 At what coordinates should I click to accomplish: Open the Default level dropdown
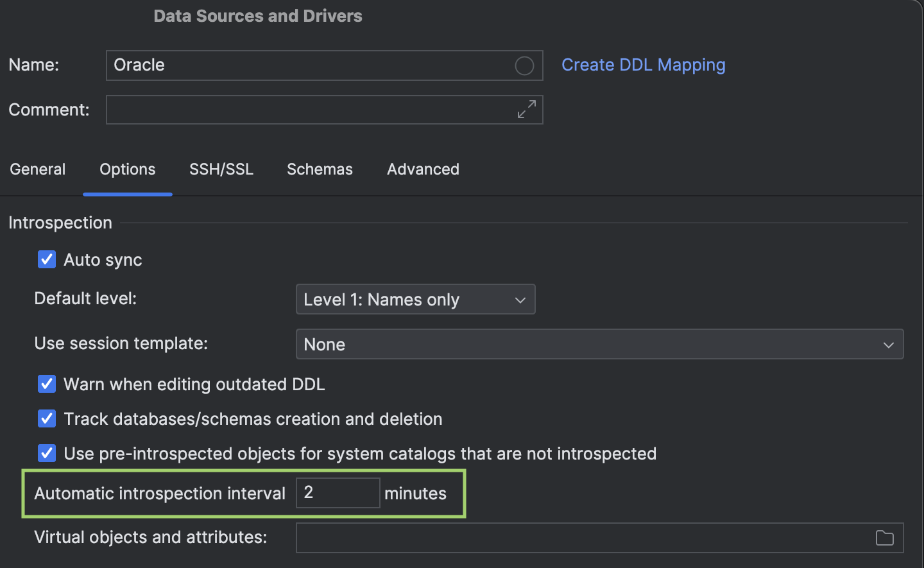click(415, 299)
